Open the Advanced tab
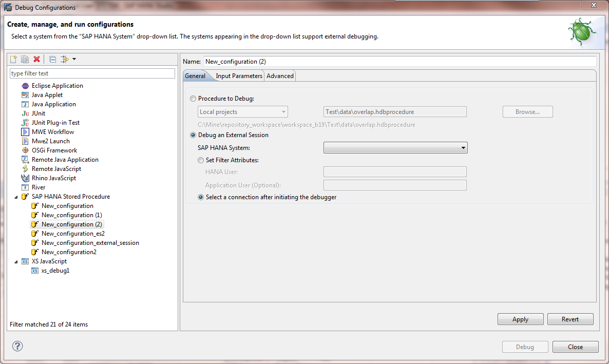 click(x=280, y=76)
